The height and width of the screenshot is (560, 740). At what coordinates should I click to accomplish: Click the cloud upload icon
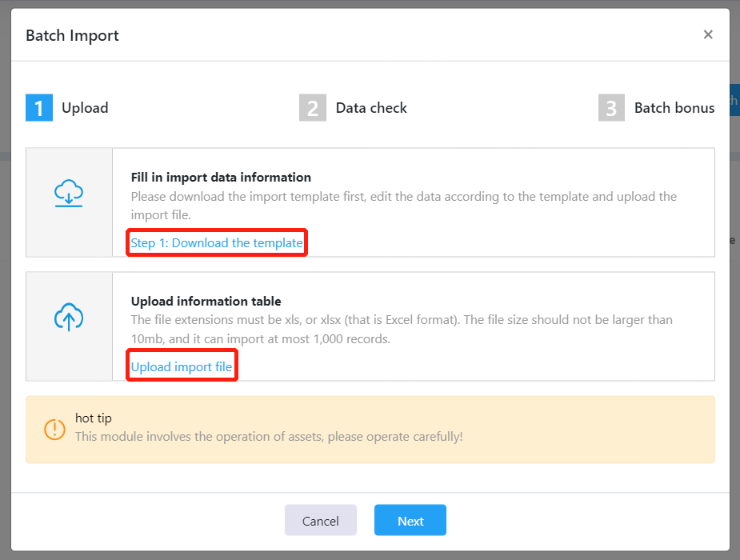69,317
